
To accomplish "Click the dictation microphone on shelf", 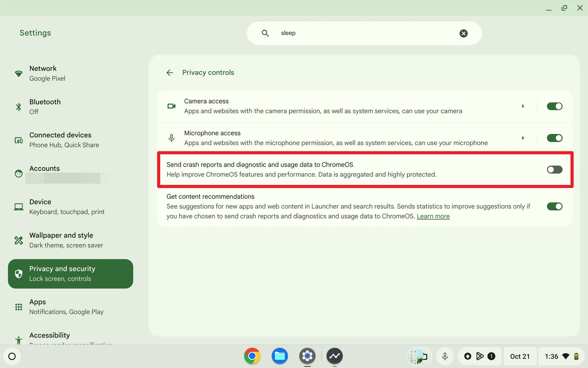I will pos(445,356).
